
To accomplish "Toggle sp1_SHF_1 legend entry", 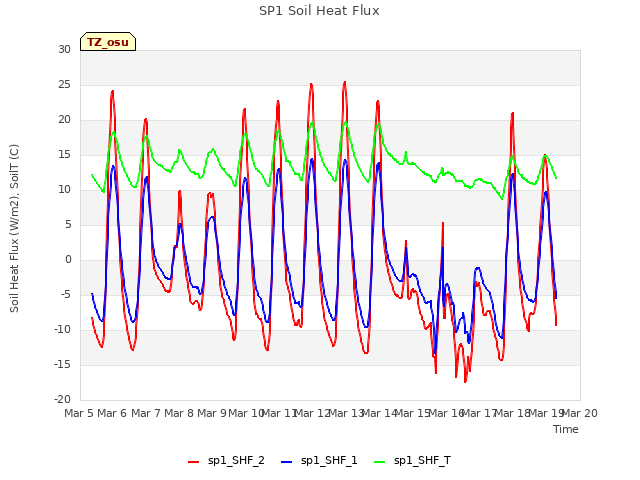I will [319, 461].
